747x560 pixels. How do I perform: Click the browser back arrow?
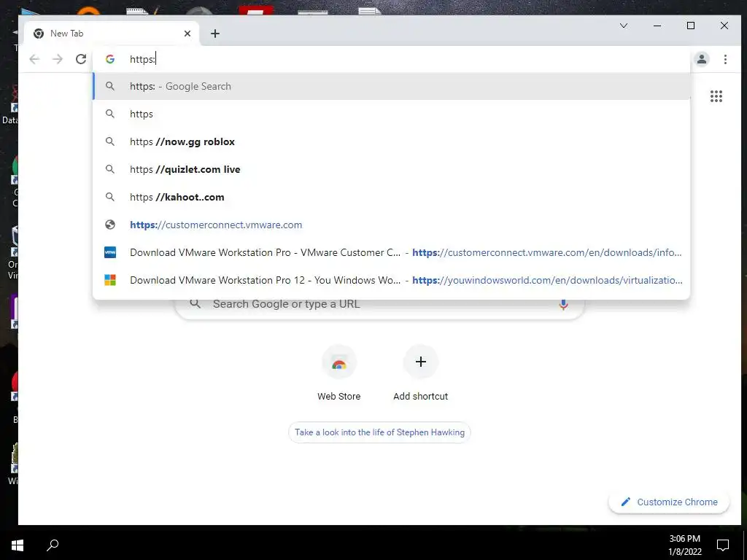click(34, 59)
